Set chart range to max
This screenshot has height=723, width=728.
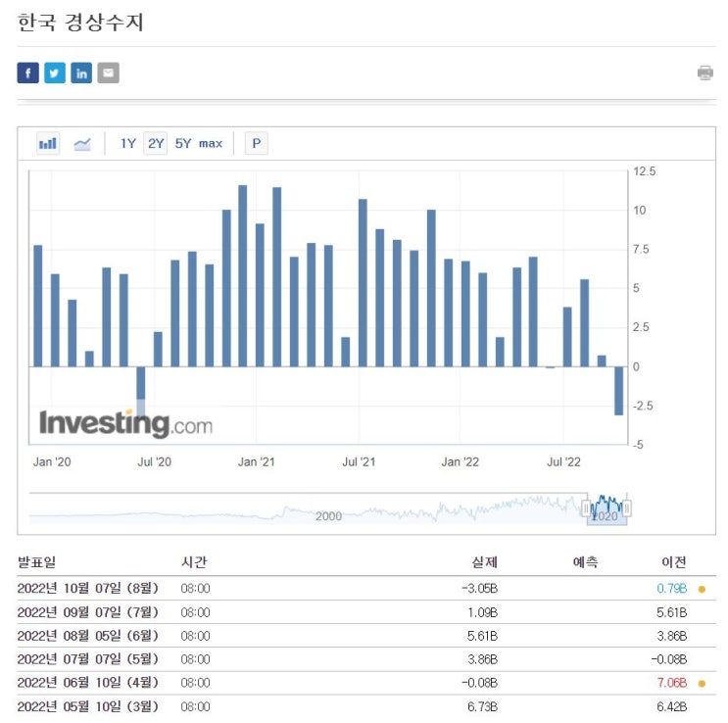[211, 143]
